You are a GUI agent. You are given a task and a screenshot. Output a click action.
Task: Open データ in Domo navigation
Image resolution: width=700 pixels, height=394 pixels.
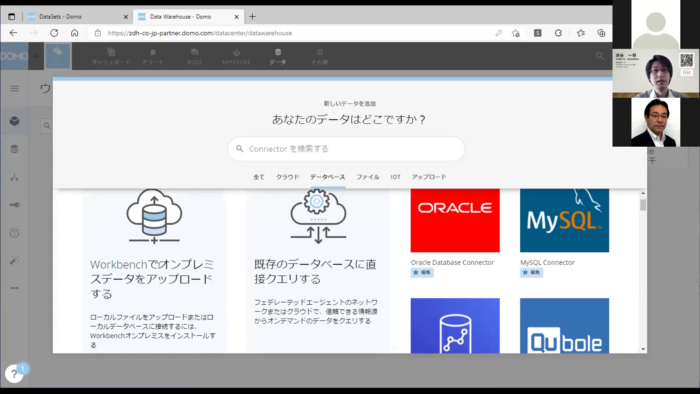coord(278,57)
